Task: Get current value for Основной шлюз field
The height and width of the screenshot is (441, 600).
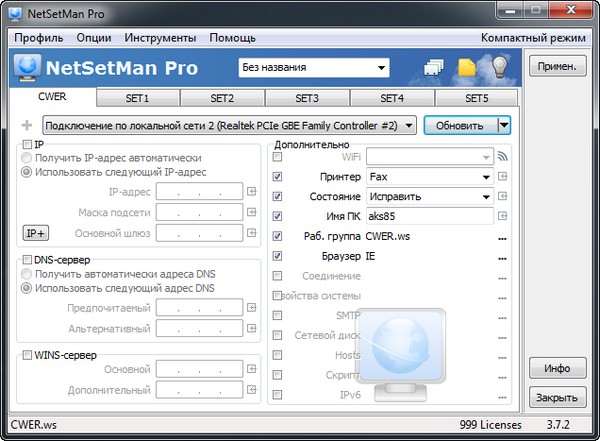Action: 251,233
